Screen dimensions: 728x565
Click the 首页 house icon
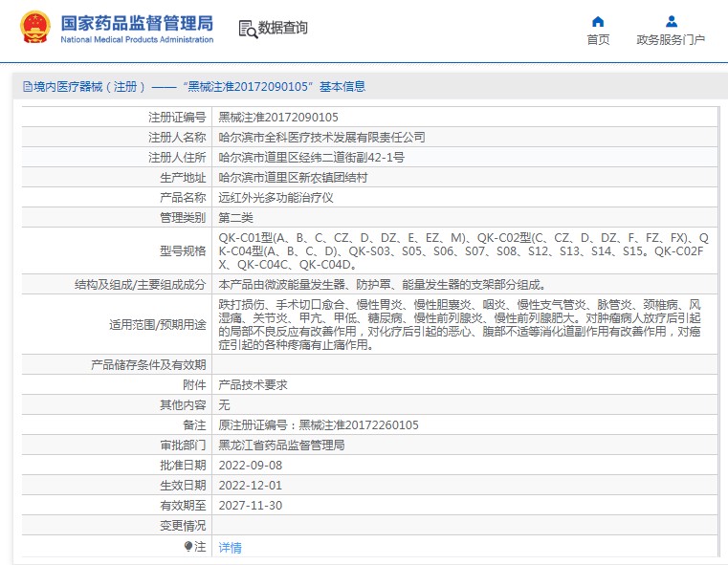[598, 22]
